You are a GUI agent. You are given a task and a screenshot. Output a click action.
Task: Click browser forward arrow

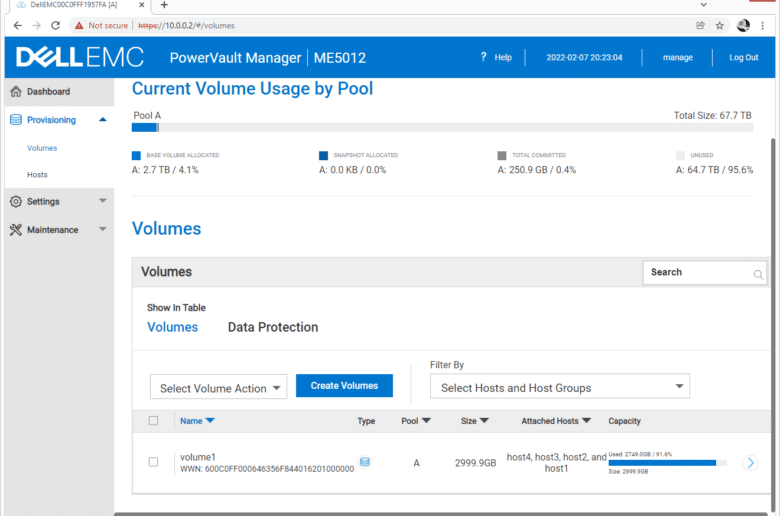(36, 25)
